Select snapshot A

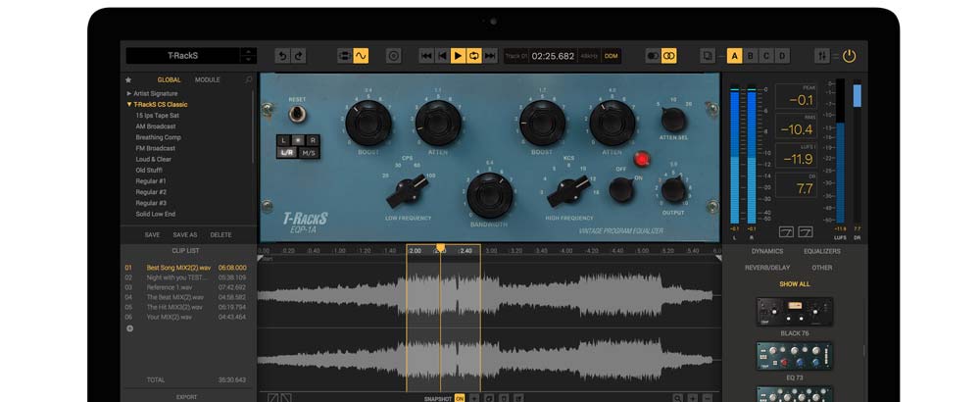click(734, 56)
